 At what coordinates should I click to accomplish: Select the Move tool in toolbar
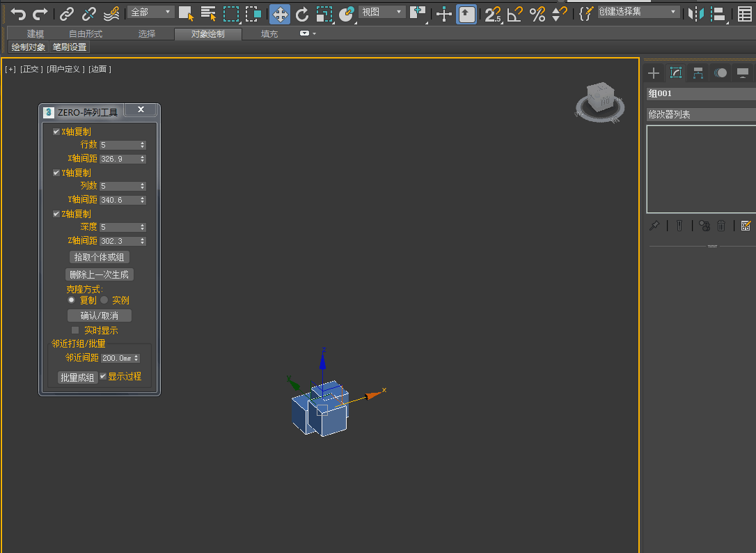click(280, 13)
